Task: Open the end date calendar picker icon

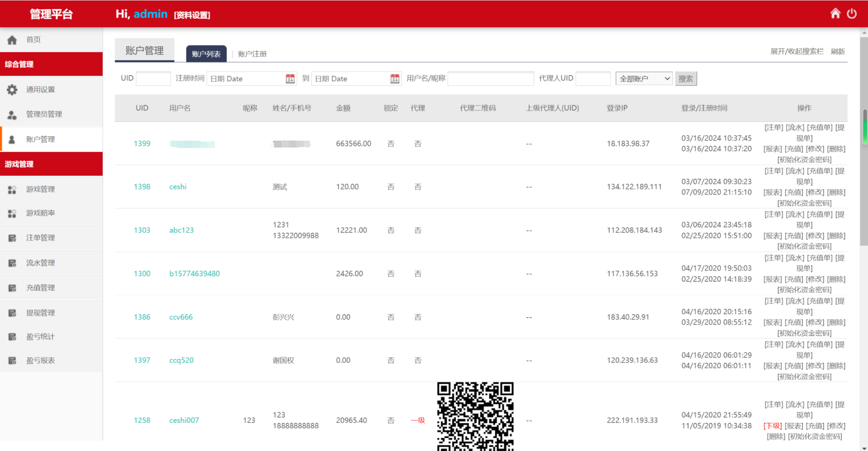Action: [x=395, y=79]
